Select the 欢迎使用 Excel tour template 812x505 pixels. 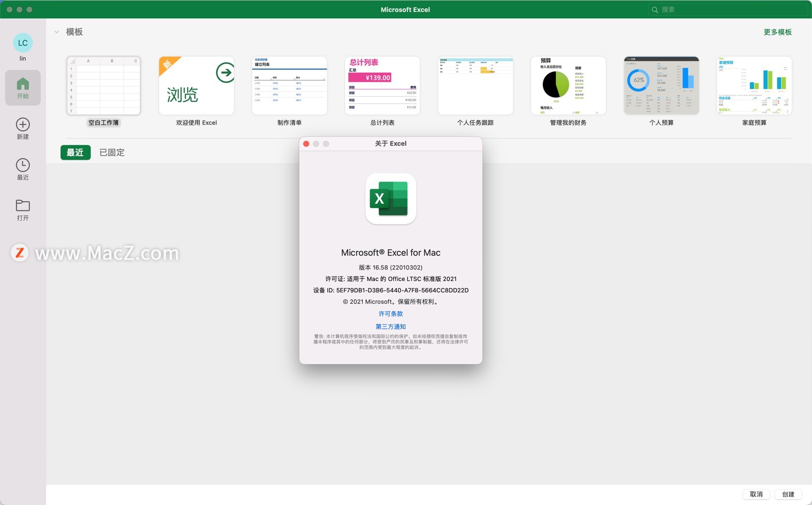click(x=196, y=85)
